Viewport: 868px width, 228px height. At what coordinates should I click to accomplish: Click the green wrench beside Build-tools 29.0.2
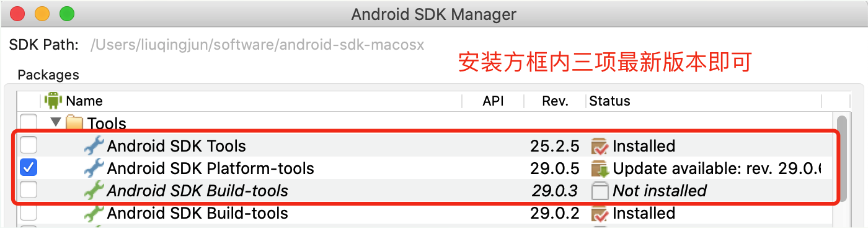click(94, 213)
